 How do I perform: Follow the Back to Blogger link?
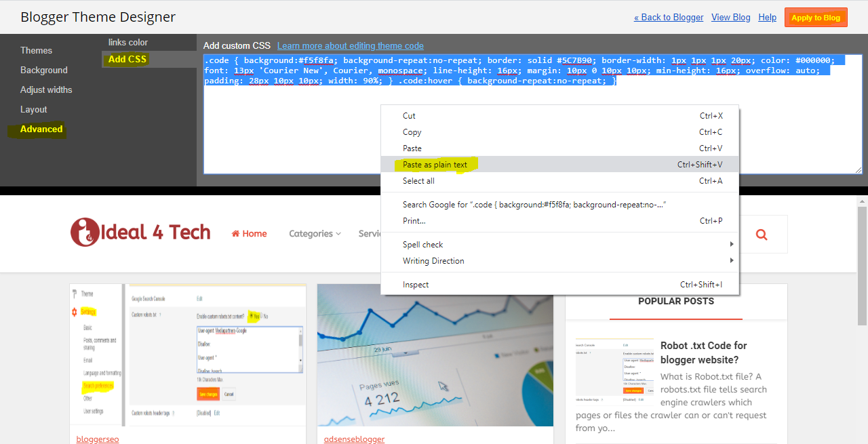[x=668, y=17]
